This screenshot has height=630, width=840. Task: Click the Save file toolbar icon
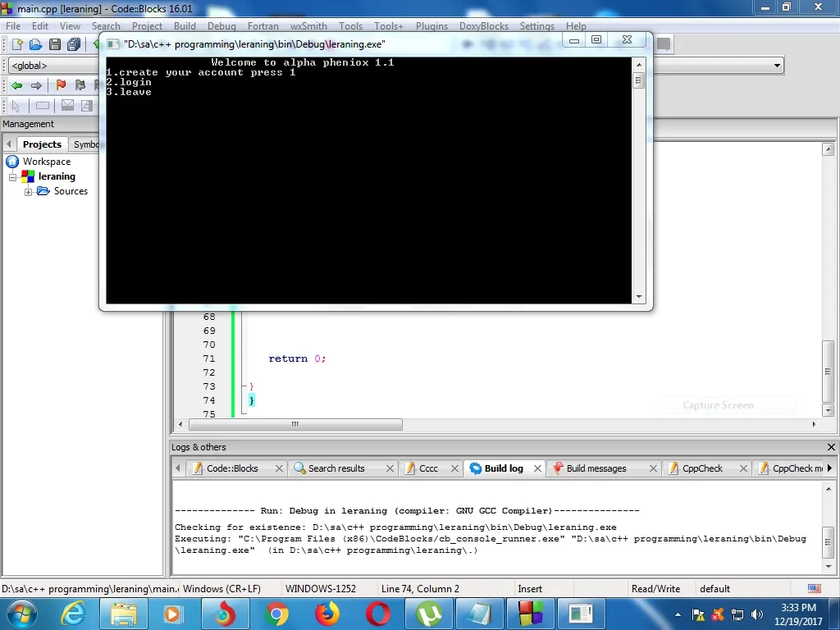pyautogui.click(x=55, y=44)
